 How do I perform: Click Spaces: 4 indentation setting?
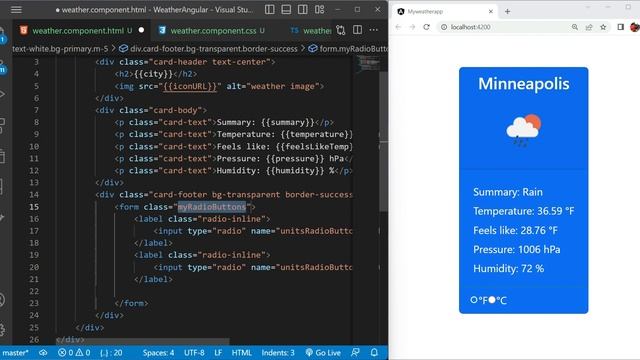pos(158,353)
